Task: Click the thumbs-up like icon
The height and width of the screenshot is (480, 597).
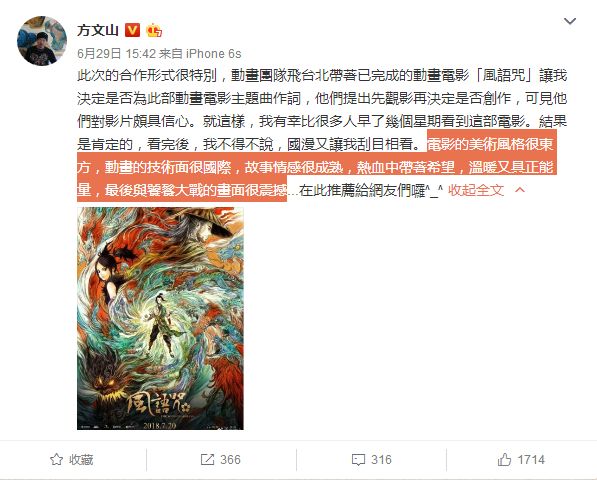Action: pyautogui.click(x=504, y=459)
